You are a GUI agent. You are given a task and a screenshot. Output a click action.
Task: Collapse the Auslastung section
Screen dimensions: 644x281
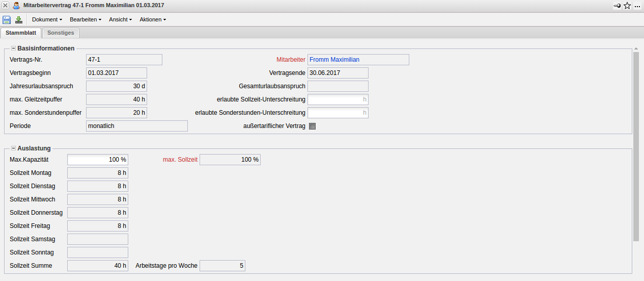click(x=13, y=148)
